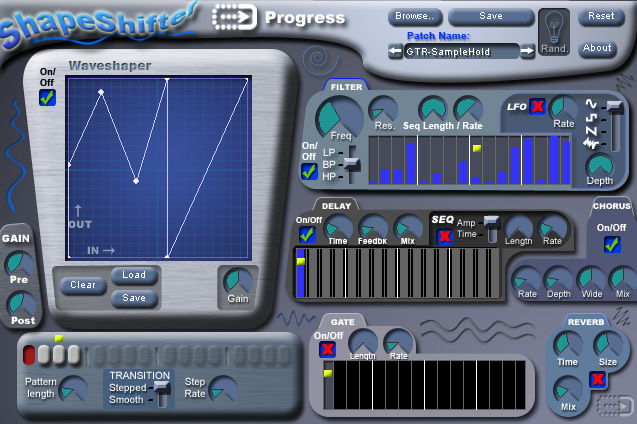637x424 pixels.
Task: Select the sawtooth LFO waveform icon
Action: (591, 131)
